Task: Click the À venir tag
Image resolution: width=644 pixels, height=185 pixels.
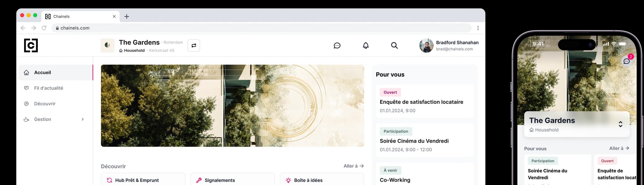Action: pyautogui.click(x=390, y=170)
